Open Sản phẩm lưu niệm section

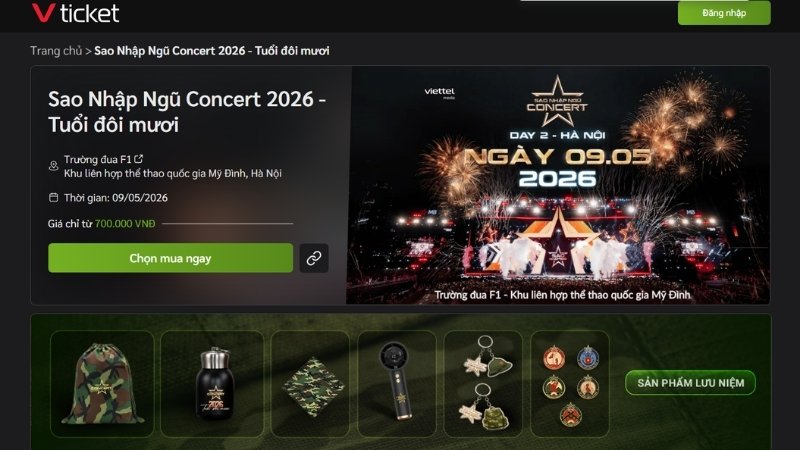coord(690,383)
